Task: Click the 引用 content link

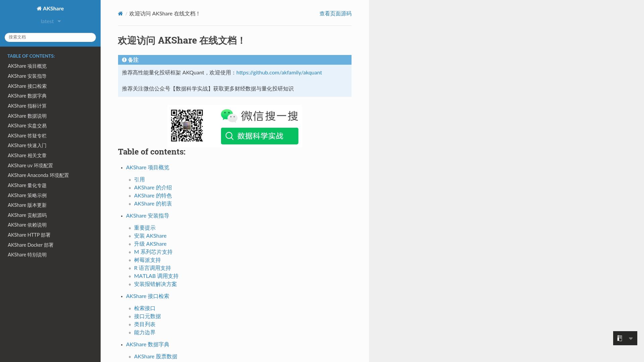Action: click(139, 180)
